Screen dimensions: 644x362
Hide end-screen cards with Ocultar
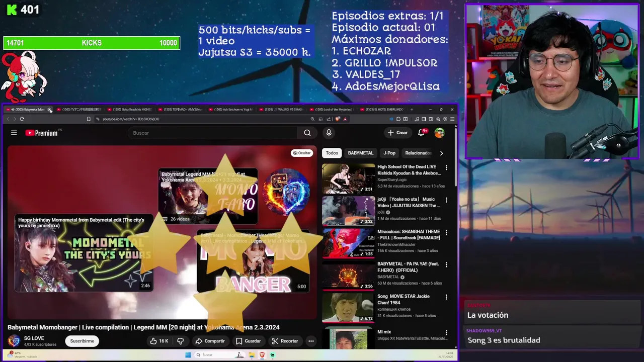[x=302, y=153]
